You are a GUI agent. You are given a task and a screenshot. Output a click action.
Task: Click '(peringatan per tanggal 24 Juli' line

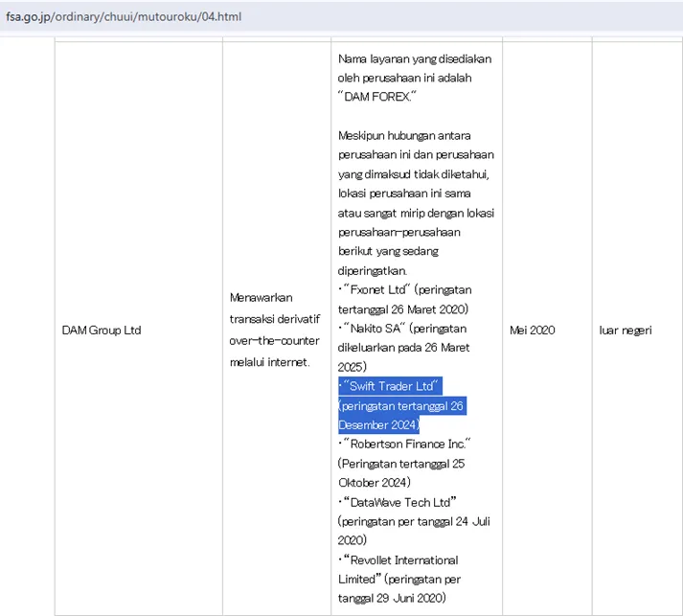pos(414,521)
